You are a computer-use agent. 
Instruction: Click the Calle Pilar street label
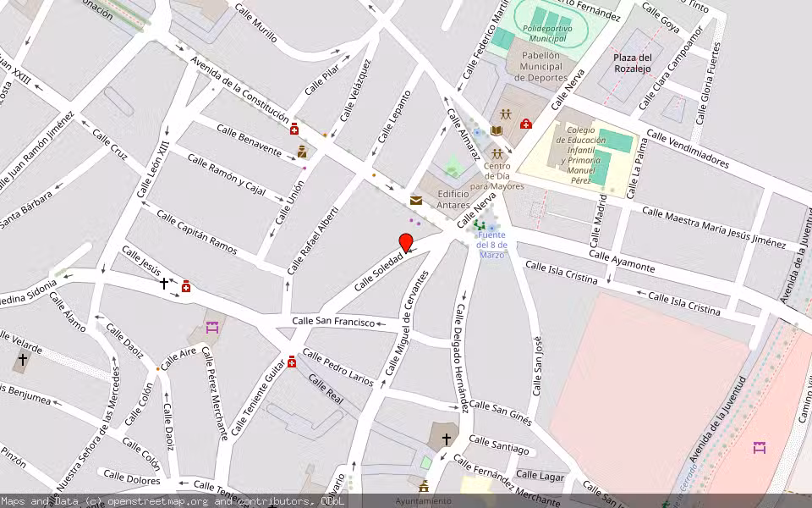point(321,80)
